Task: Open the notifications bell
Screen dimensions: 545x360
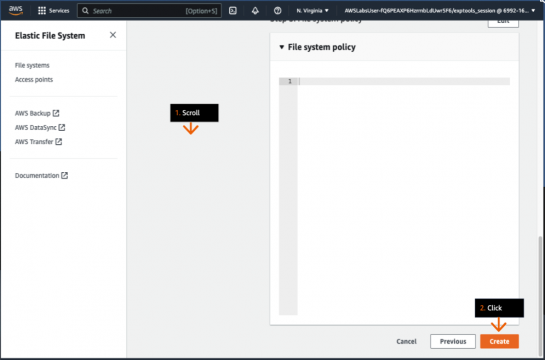Action: tap(255, 11)
